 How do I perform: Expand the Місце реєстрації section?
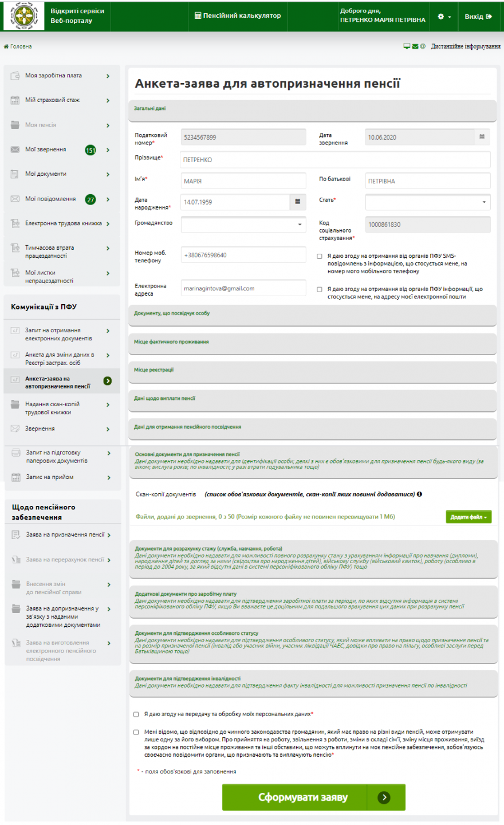312,371
